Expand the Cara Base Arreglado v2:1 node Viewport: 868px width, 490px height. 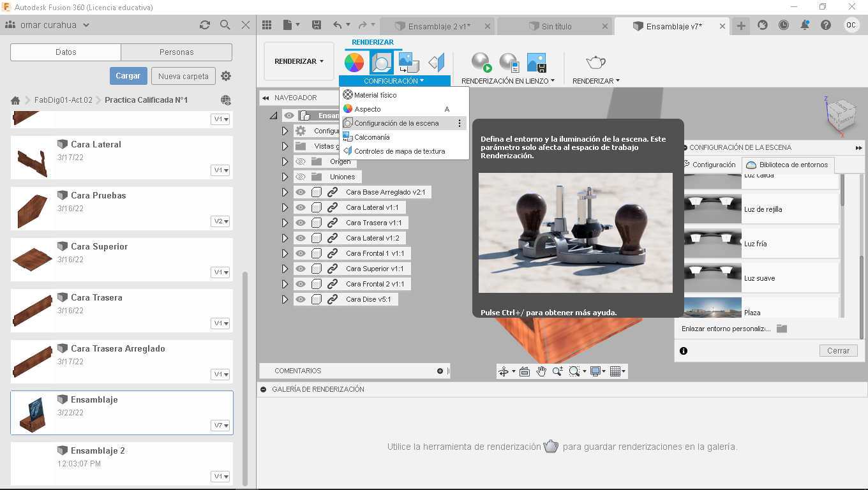(x=285, y=192)
